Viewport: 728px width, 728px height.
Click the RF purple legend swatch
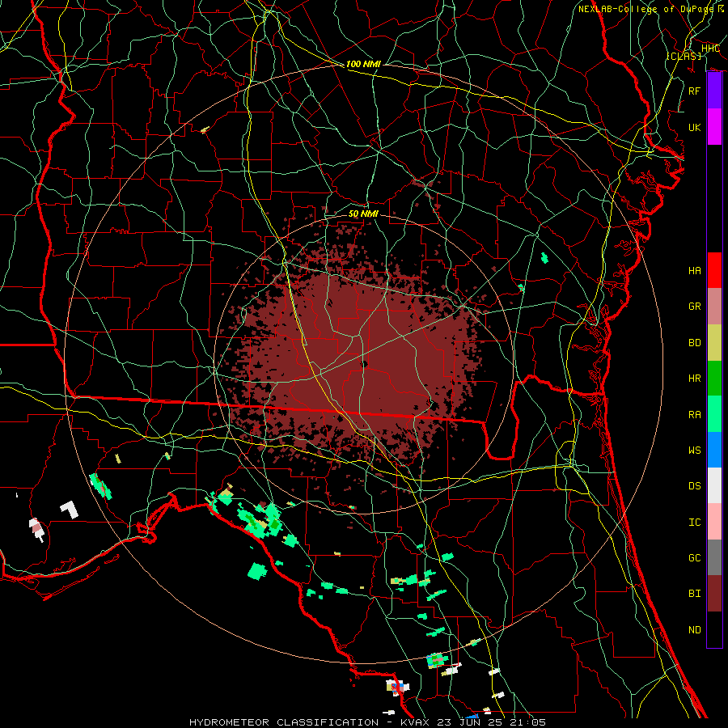714,91
